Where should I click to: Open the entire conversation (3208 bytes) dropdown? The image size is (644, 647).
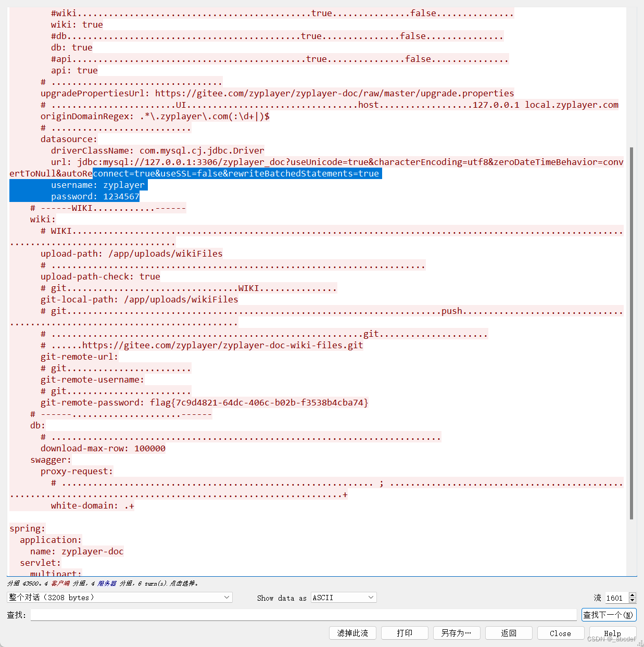pos(119,598)
